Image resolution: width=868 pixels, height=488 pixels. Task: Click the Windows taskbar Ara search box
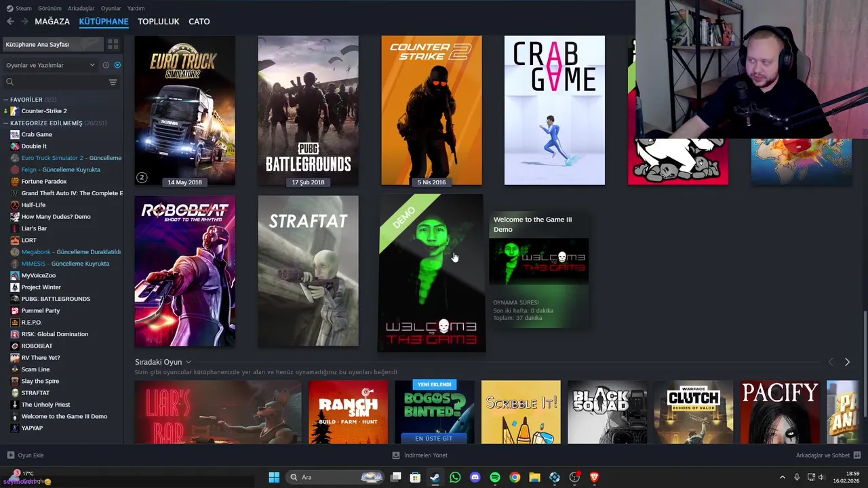(x=336, y=477)
